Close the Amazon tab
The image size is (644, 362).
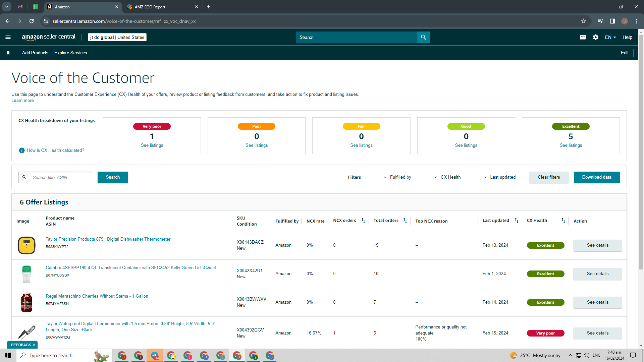[117, 7]
